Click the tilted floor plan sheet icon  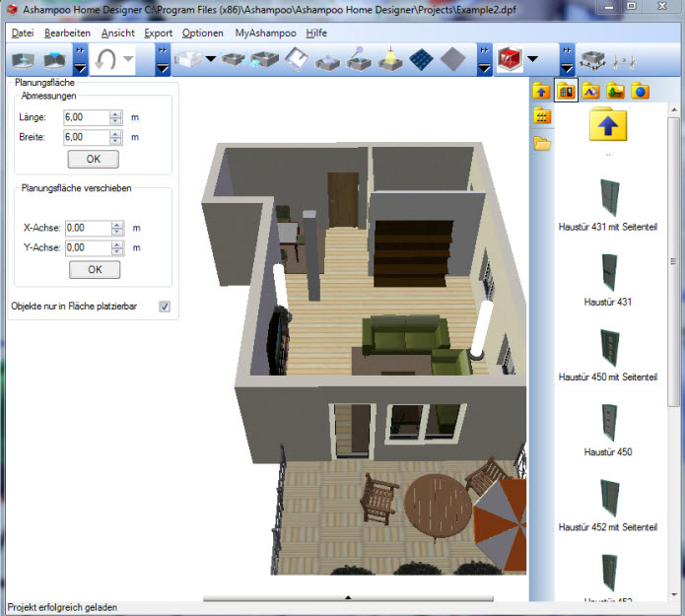[x=297, y=59]
